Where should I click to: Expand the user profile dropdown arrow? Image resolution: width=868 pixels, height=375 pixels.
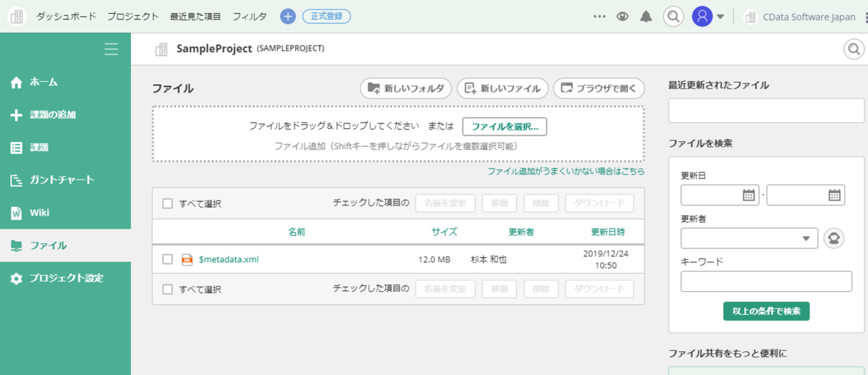(x=720, y=17)
